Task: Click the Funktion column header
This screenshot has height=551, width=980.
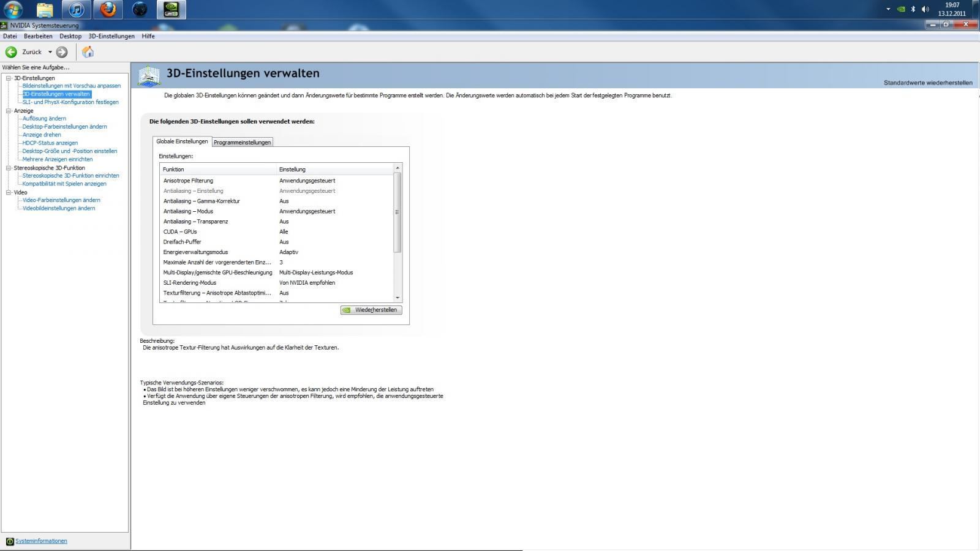Action: pos(219,170)
